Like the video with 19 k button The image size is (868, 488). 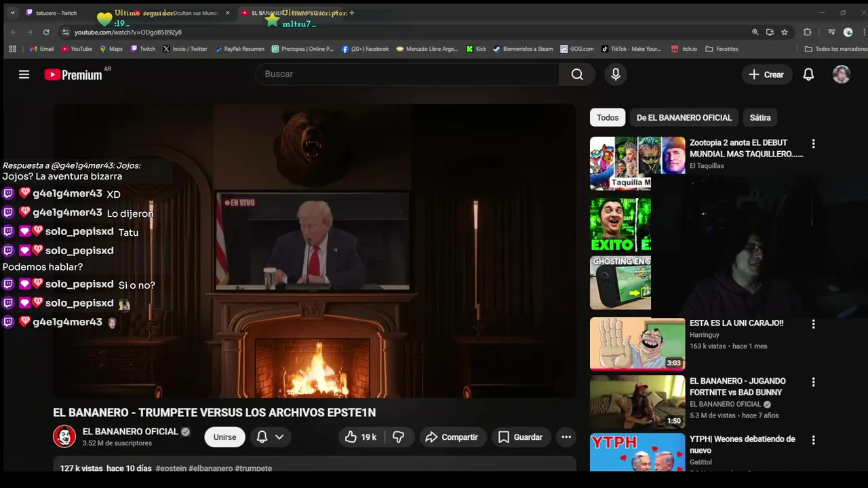pyautogui.click(x=361, y=437)
